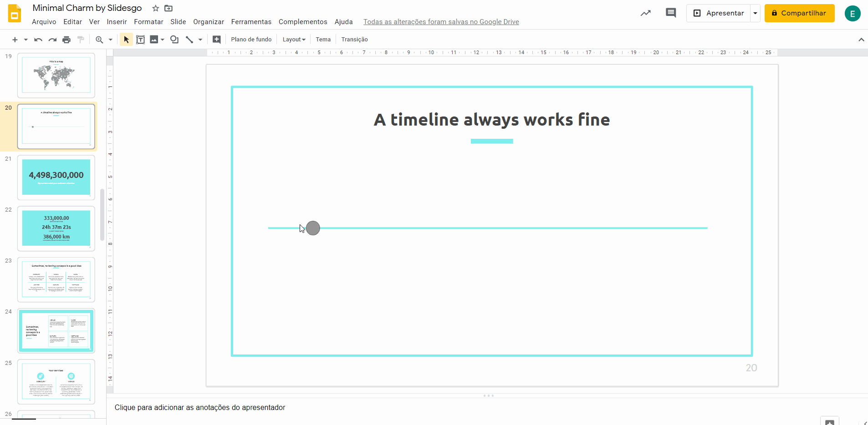
Task: Click the Tema button
Action: 323,40
